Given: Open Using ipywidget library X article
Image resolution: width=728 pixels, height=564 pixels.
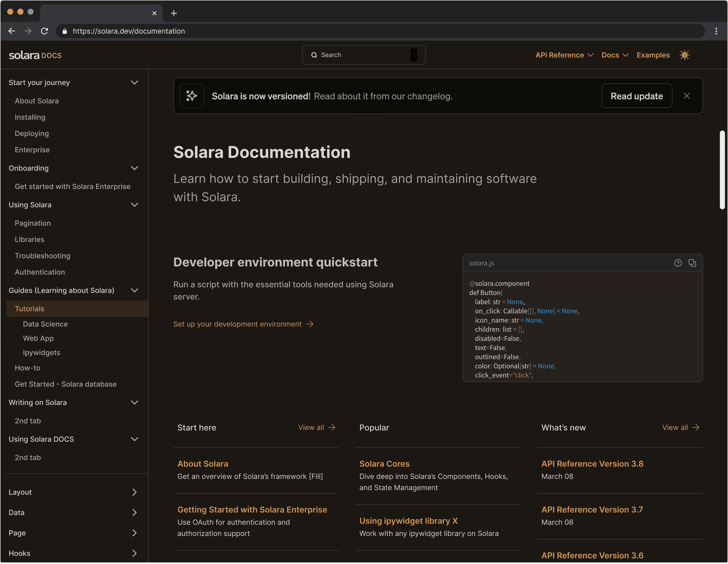Looking at the screenshot, I should pyautogui.click(x=408, y=521).
